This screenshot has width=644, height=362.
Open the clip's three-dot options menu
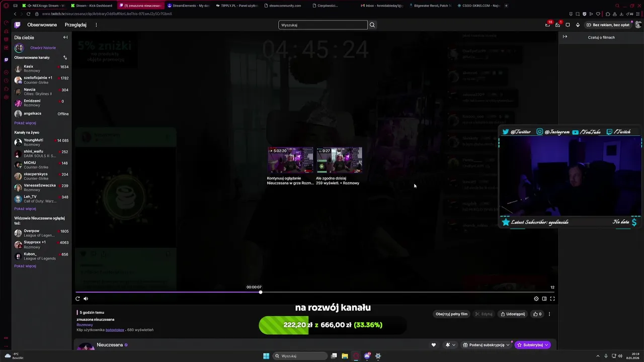(549, 314)
